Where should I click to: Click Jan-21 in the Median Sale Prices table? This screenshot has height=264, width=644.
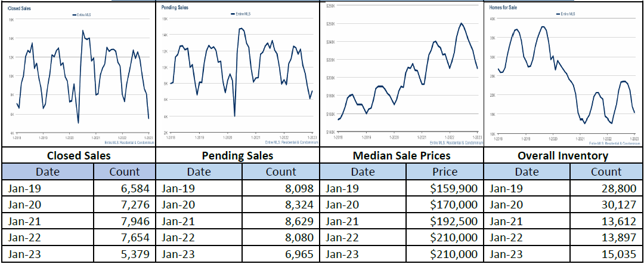tap(343, 221)
